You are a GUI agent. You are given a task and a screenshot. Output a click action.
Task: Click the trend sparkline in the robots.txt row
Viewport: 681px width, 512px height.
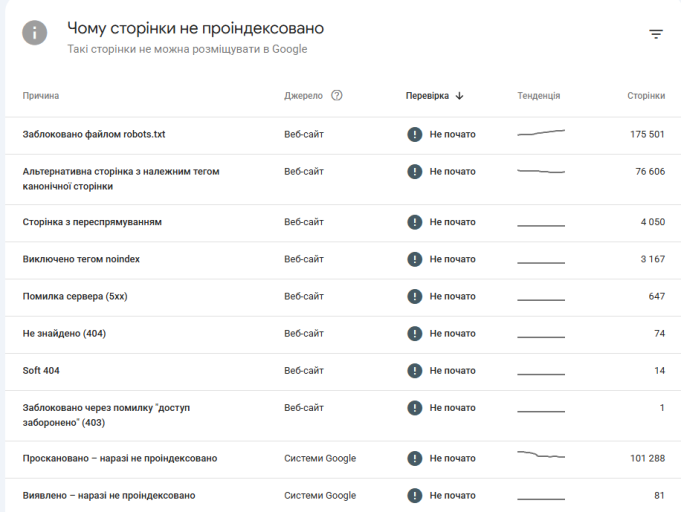coord(541,132)
